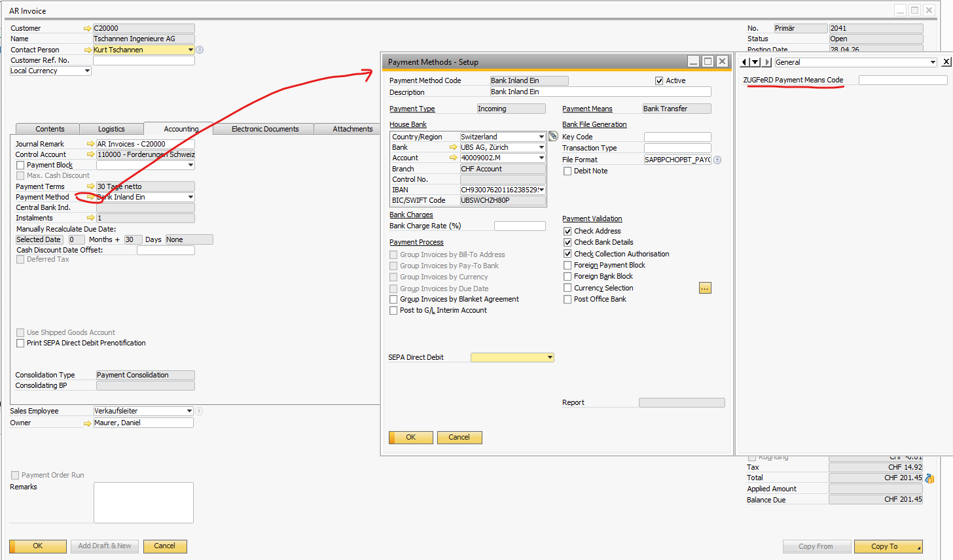
Task: Enable Post to G/L Interim Account
Action: (x=393, y=310)
